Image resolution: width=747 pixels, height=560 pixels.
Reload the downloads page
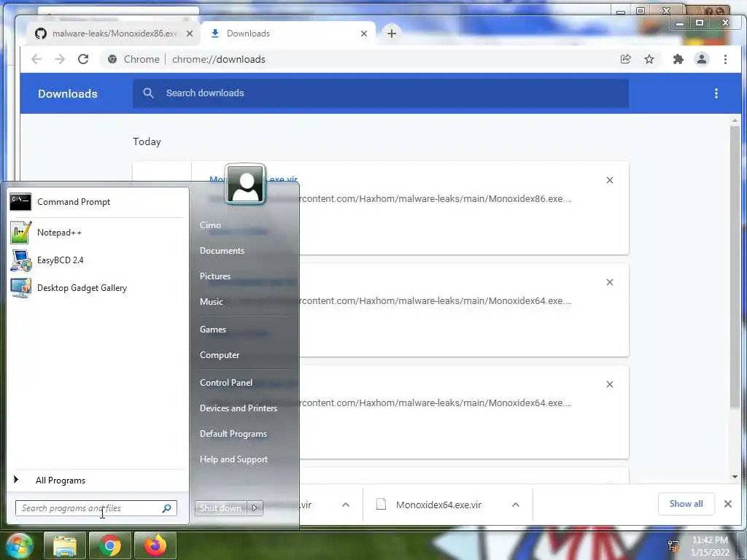coord(83,59)
